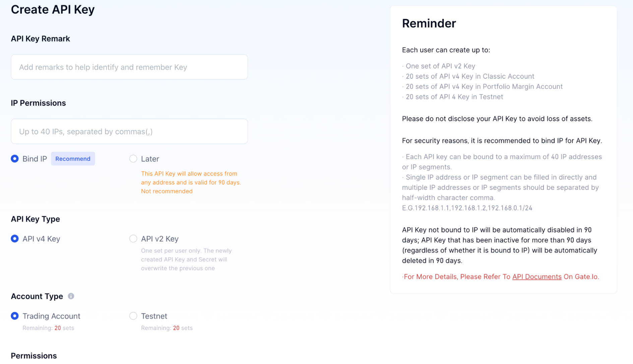Image resolution: width=633 pixels, height=364 pixels.
Task: Click the Account Type section label
Action: (x=37, y=296)
